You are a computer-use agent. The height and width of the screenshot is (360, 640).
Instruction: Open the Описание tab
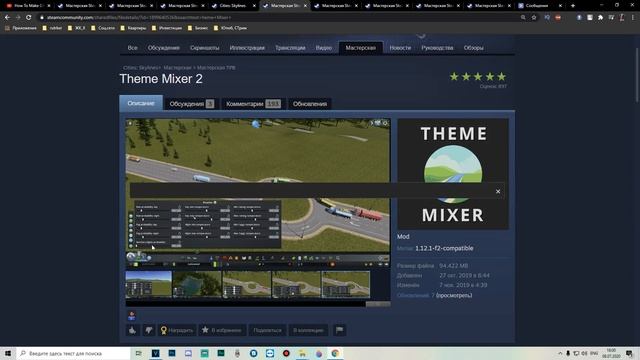coord(141,103)
